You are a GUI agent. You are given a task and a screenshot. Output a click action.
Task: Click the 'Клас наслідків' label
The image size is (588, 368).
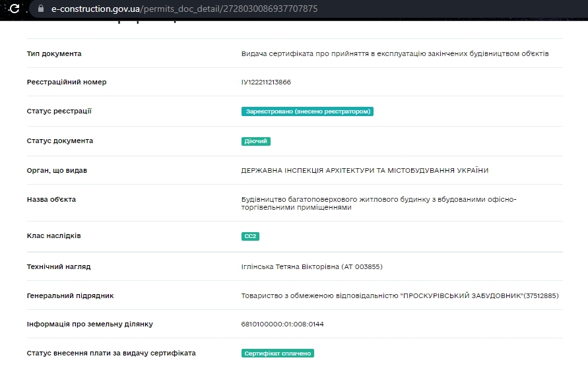(53, 235)
